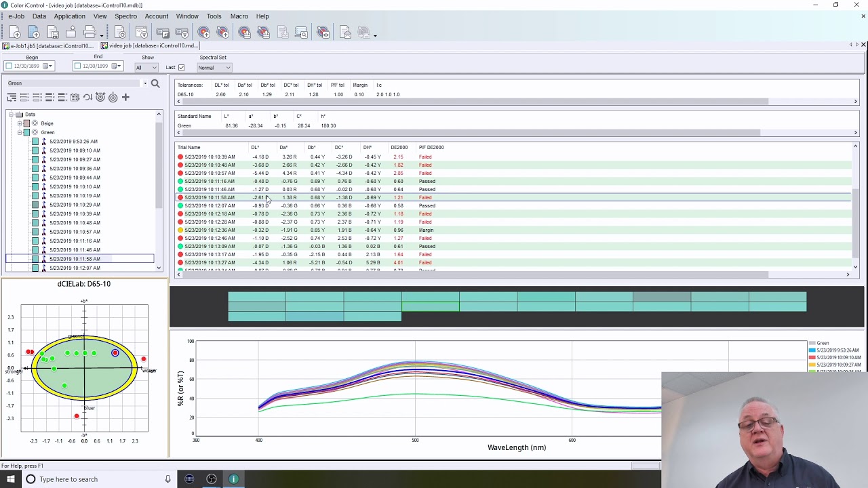The height and width of the screenshot is (488, 868).
Task: Click the magnifier search icon beside Green
Action: click(x=155, y=83)
